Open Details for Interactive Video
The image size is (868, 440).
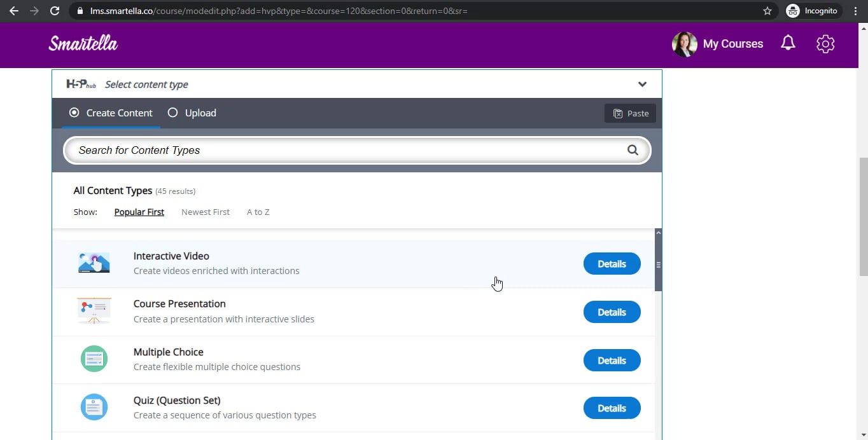pyautogui.click(x=612, y=264)
